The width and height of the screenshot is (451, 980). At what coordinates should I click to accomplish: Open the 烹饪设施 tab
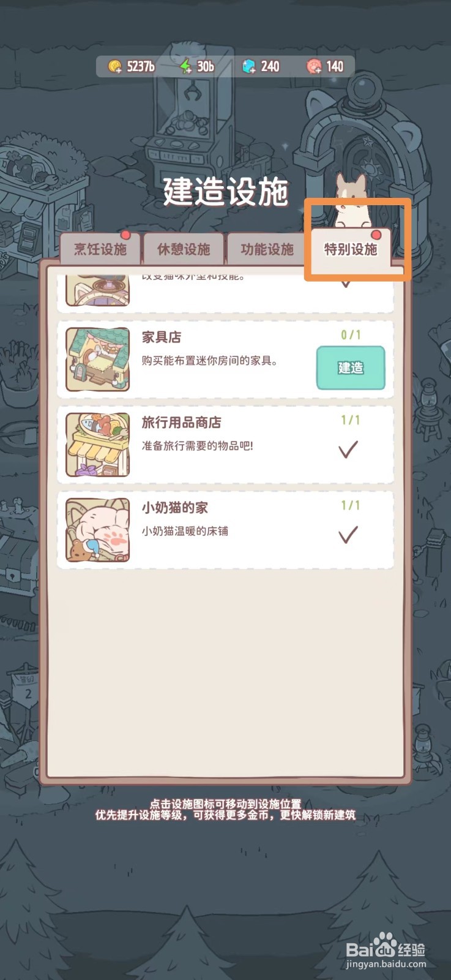point(100,249)
